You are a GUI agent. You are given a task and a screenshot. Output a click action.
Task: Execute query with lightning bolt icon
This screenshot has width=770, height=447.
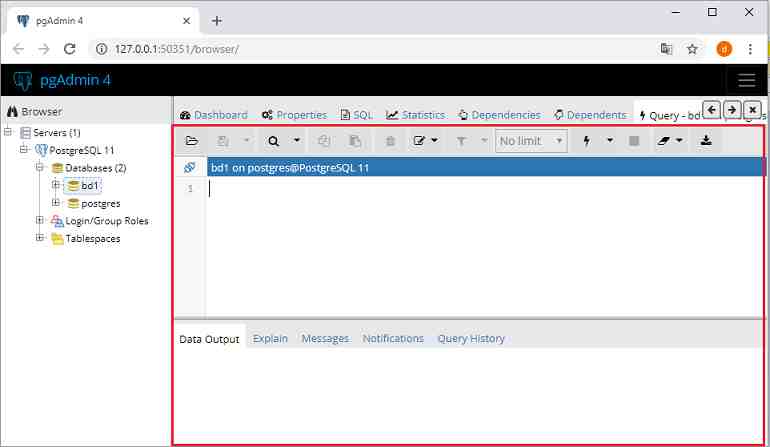(x=586, y=141)
